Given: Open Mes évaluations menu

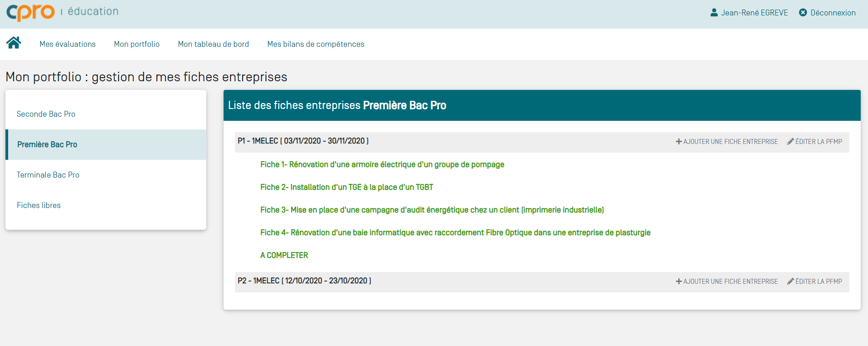Looking at the screenshot, I should (x=68, y=44).
